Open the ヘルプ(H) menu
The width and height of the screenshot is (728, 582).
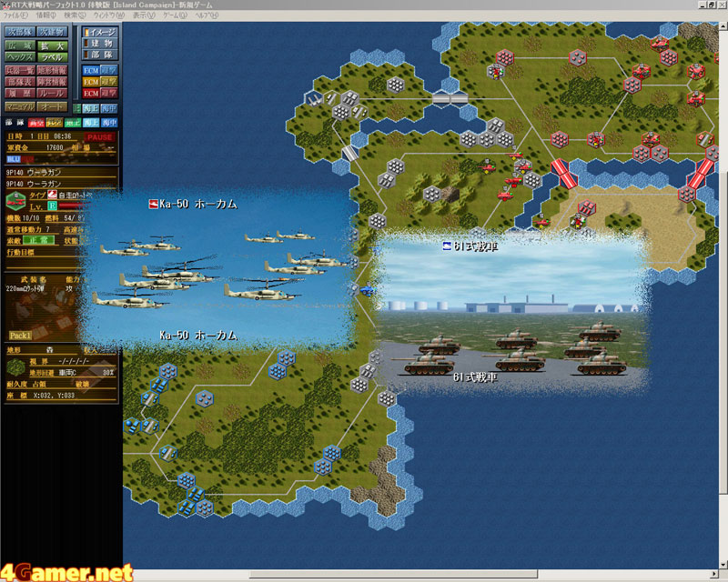(x=207, y=15)
